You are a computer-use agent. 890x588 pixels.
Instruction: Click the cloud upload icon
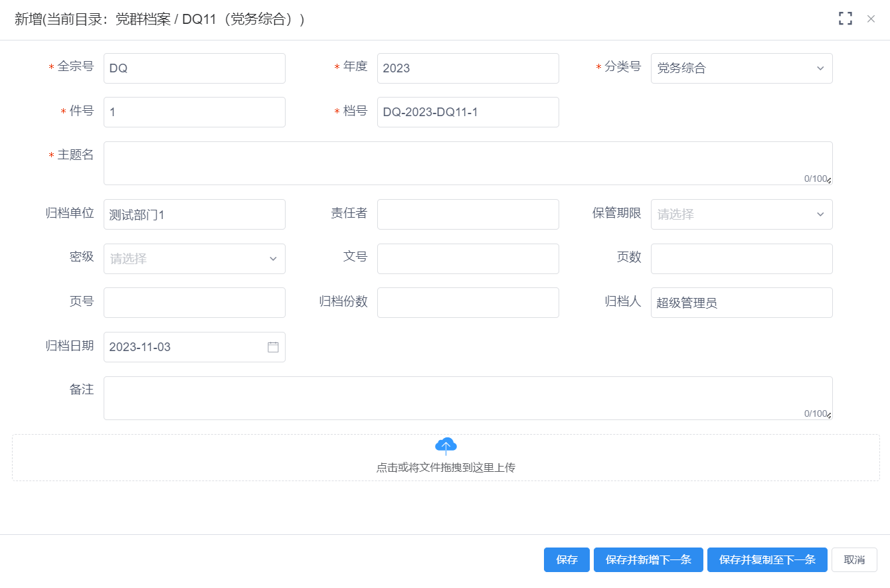pos(446,445)
